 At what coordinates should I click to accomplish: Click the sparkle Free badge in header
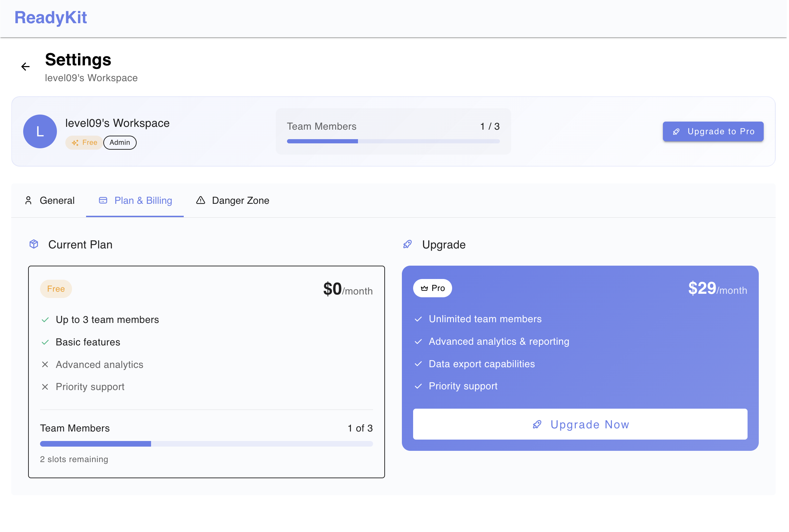[84, 143]
